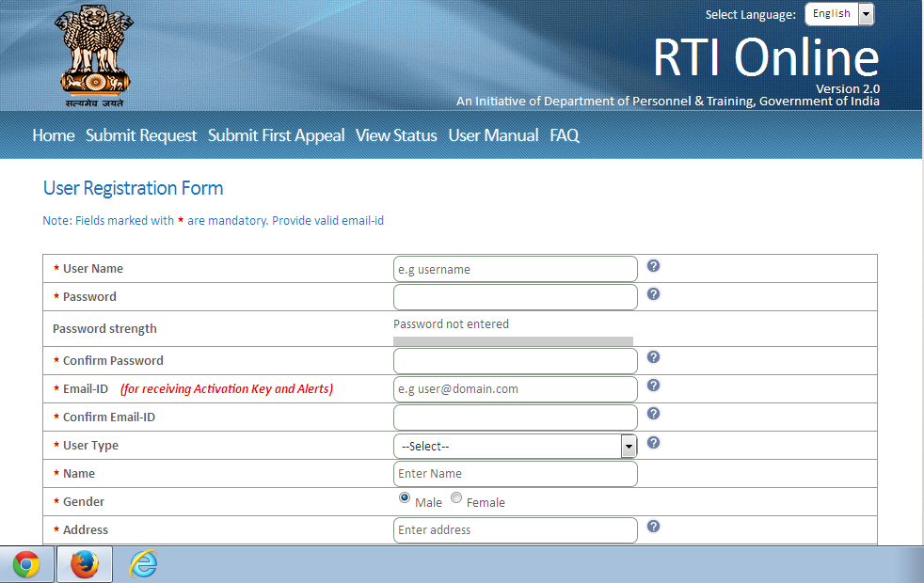
Task: Launch Google Chrome from the taskbar
Action: 27,564
